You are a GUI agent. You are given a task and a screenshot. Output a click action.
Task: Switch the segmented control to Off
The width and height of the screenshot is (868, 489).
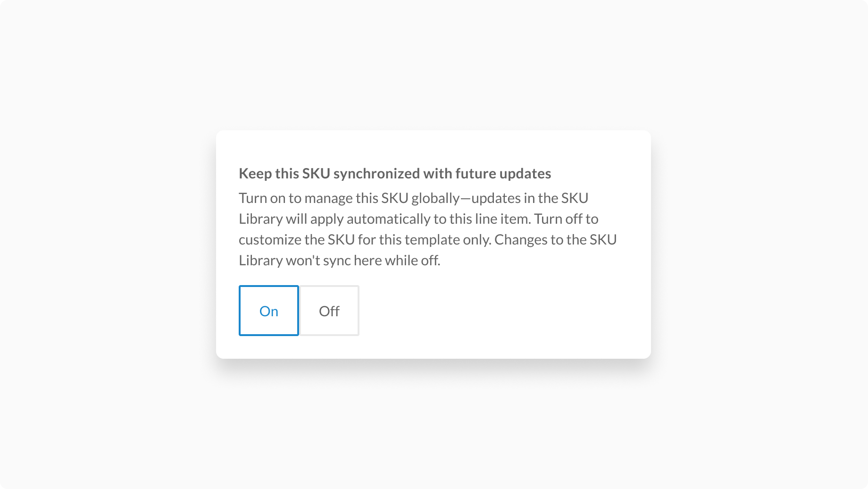[x=329, y=311]
